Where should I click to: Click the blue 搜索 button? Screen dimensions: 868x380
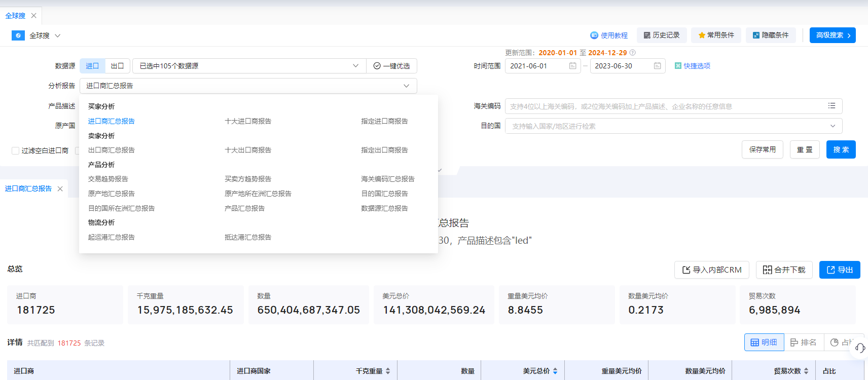tap(841, 149)
